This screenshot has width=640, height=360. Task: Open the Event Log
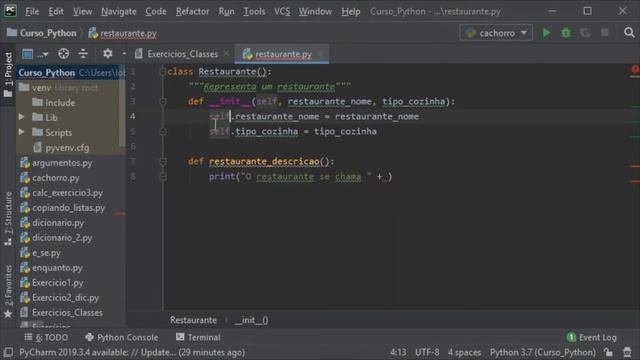click(x=592, y=338)
